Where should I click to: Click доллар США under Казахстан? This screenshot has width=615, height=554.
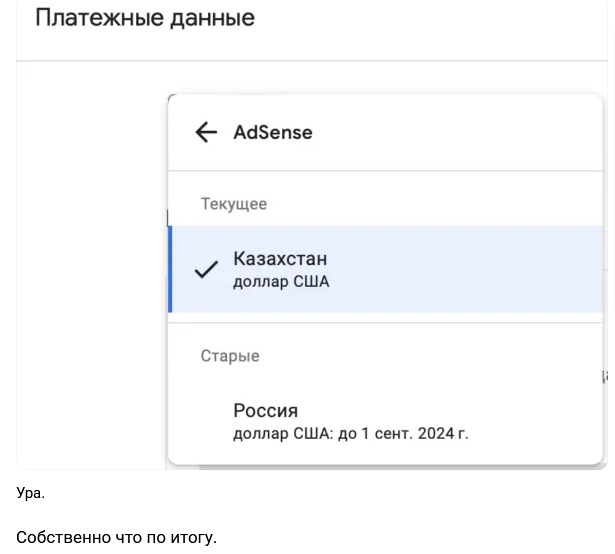click(281, 282)
